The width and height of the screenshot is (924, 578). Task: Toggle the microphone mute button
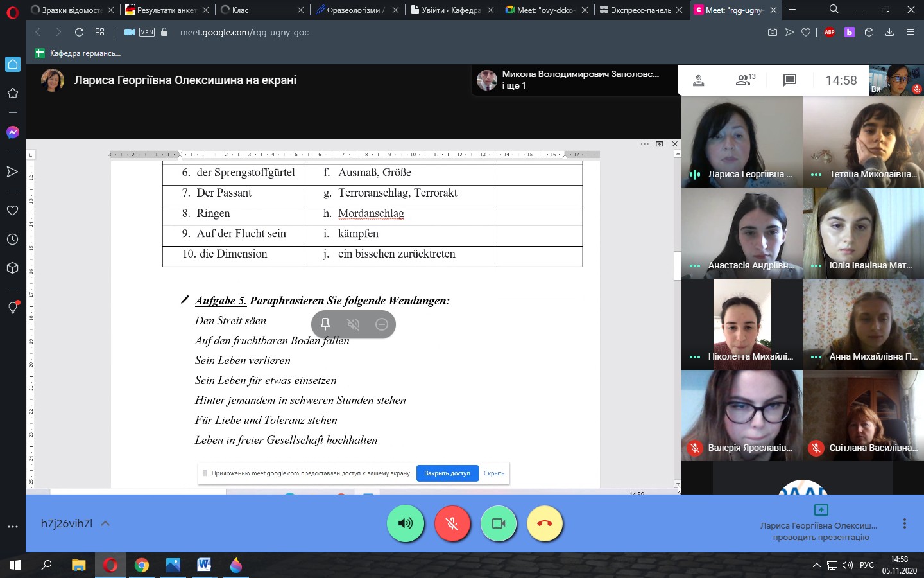(x=452, y=523)
